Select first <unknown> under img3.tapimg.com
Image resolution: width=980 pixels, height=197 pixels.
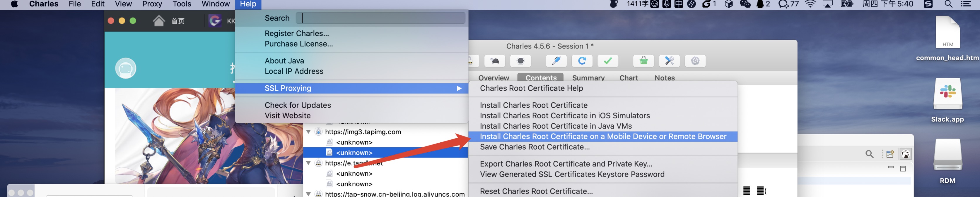(354, 142)
